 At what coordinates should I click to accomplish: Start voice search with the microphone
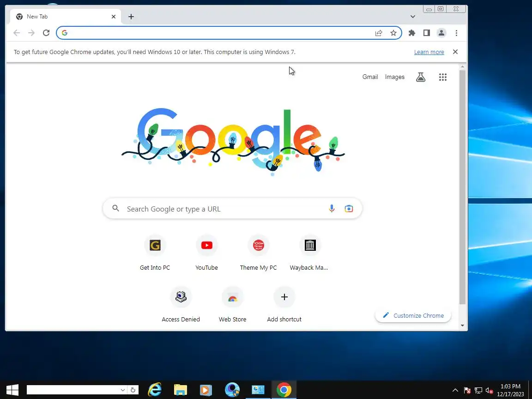pos(332,209)
